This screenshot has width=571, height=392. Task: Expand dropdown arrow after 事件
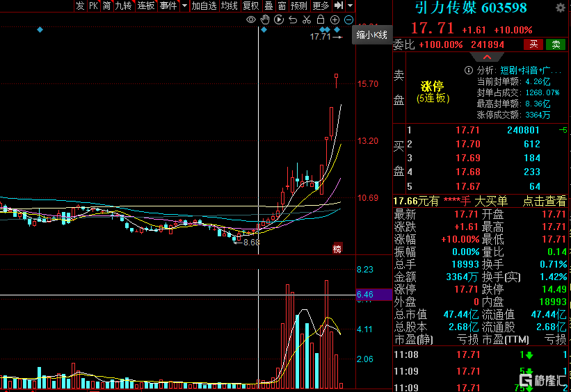point(184,6)
